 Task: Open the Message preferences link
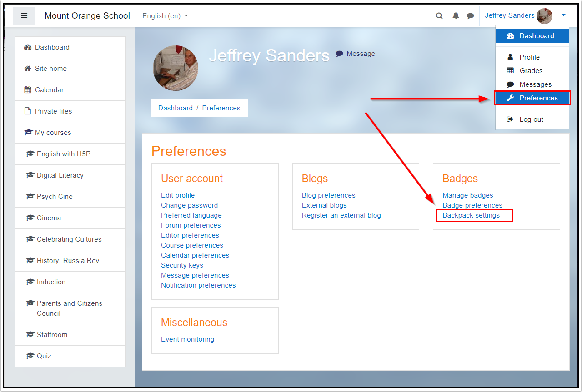(195, 275)
